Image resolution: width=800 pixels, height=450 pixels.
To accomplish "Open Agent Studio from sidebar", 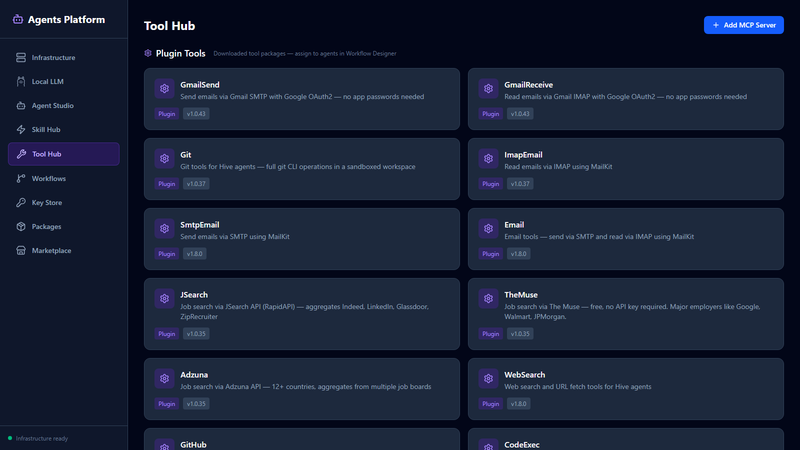I will [x=52, y=106].
